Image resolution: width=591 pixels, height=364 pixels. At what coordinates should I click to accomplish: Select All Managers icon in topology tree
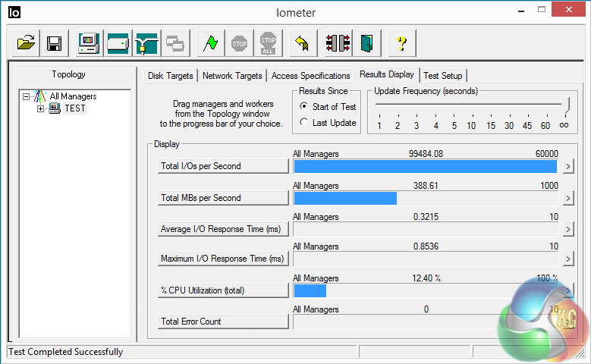coord(40,96)
